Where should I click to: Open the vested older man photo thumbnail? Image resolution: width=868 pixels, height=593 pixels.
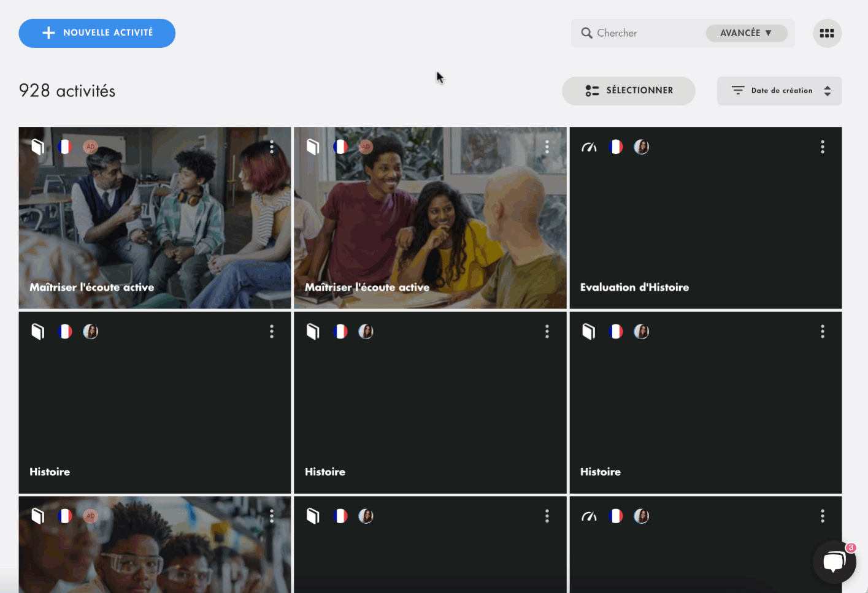(155, 218)
